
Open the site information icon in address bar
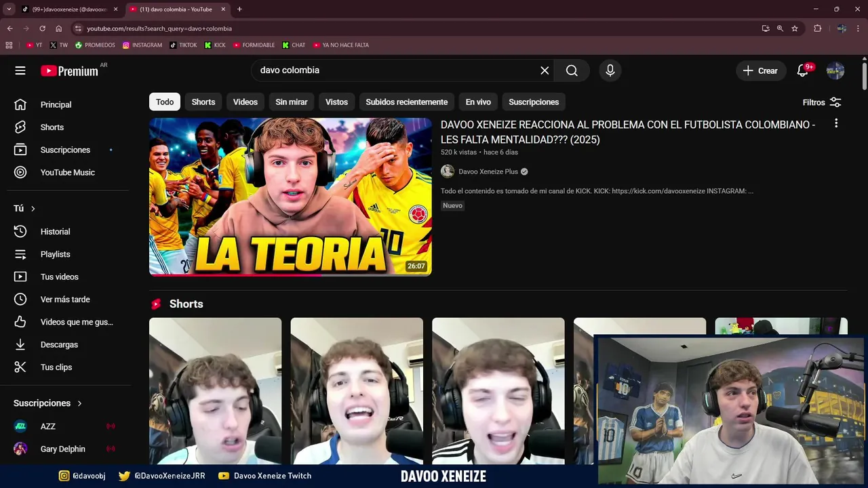tap(78, 28)
